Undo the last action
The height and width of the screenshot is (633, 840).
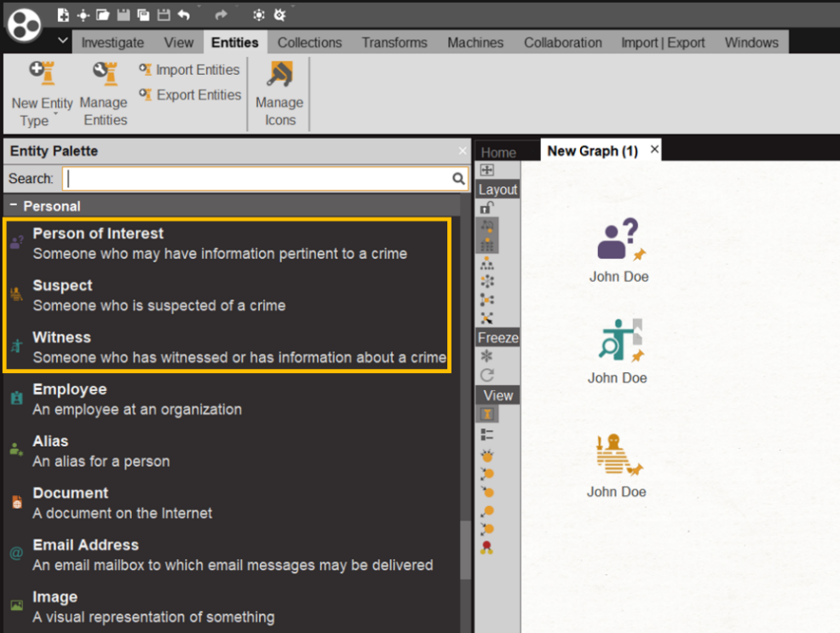[184, 15]
